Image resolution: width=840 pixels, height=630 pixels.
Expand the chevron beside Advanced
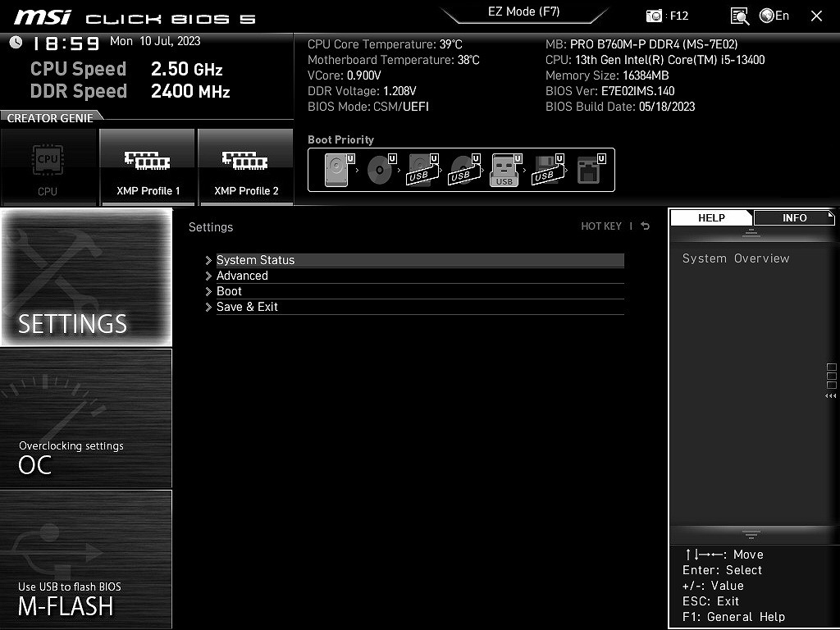point(208,276)
